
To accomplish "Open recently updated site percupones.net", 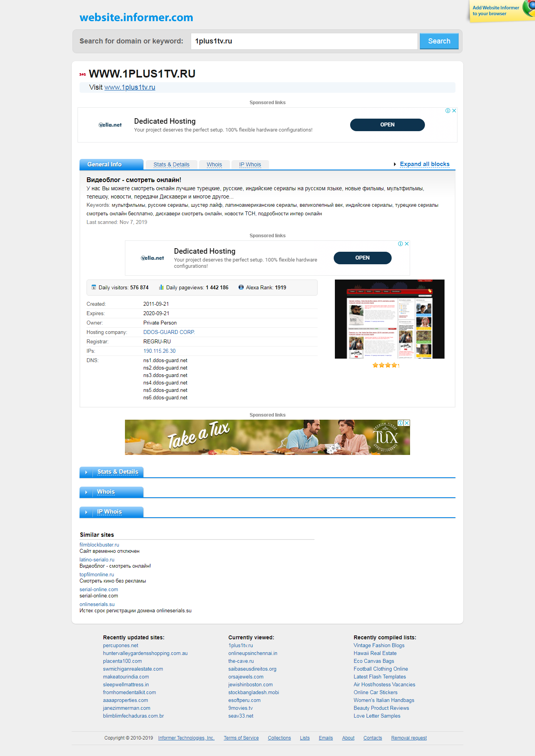I will (x=121, y=645).
